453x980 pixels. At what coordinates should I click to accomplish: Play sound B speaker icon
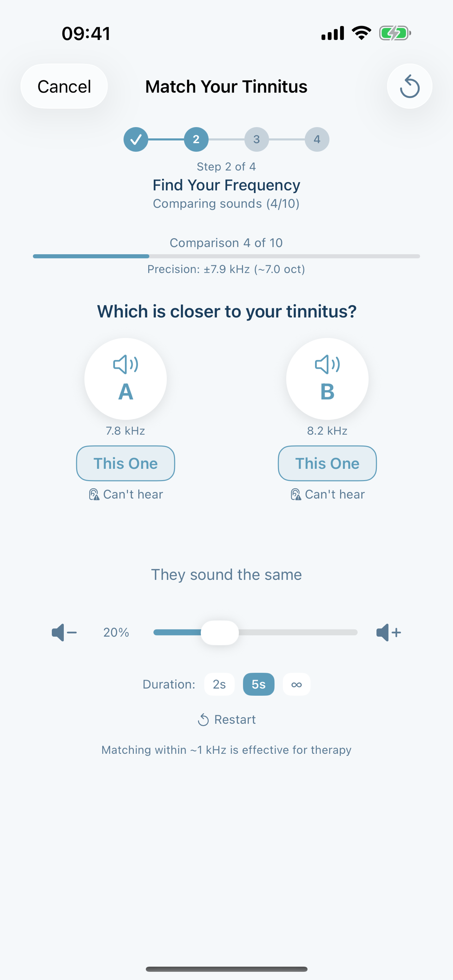pos(327,365)
